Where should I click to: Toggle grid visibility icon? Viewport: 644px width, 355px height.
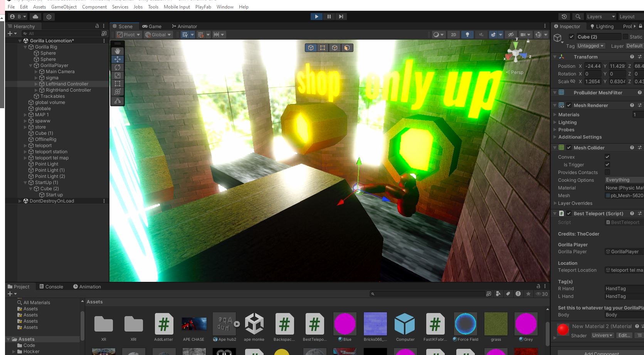pyautogui.click(x=185, y=35)
